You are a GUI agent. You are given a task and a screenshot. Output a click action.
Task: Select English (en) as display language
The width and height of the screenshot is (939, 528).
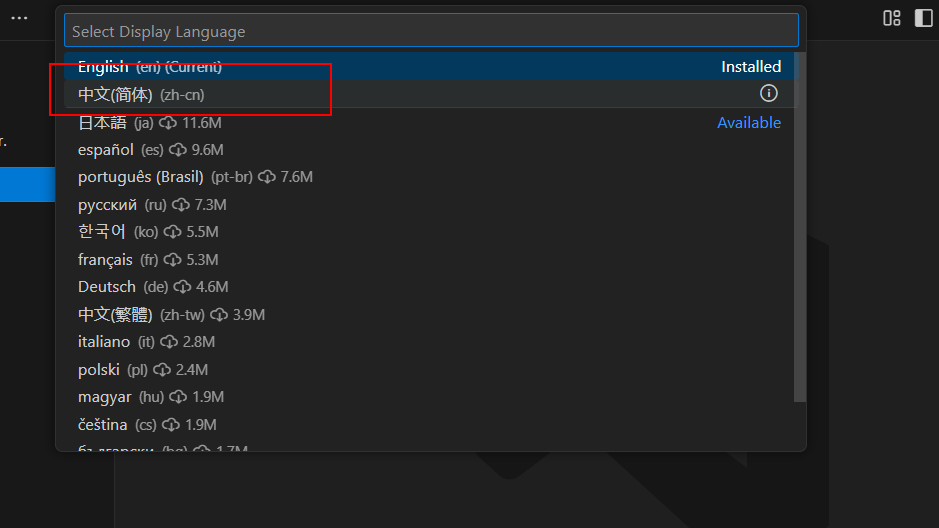[x=150, y=67]
